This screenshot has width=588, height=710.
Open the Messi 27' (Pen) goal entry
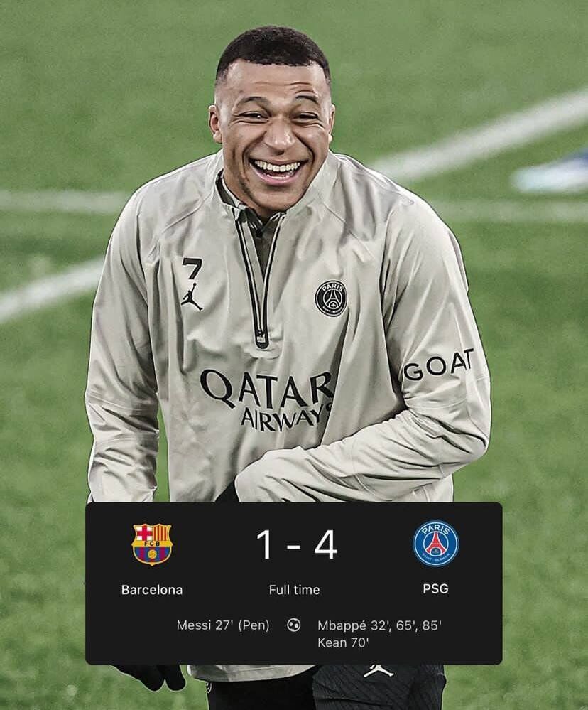[223, 625]
